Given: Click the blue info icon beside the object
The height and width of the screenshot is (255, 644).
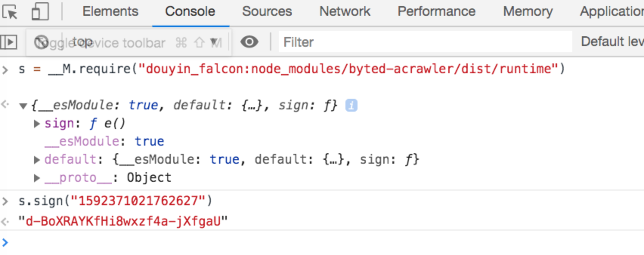Looking at the screenshot, I should click(x=351, y=105).
